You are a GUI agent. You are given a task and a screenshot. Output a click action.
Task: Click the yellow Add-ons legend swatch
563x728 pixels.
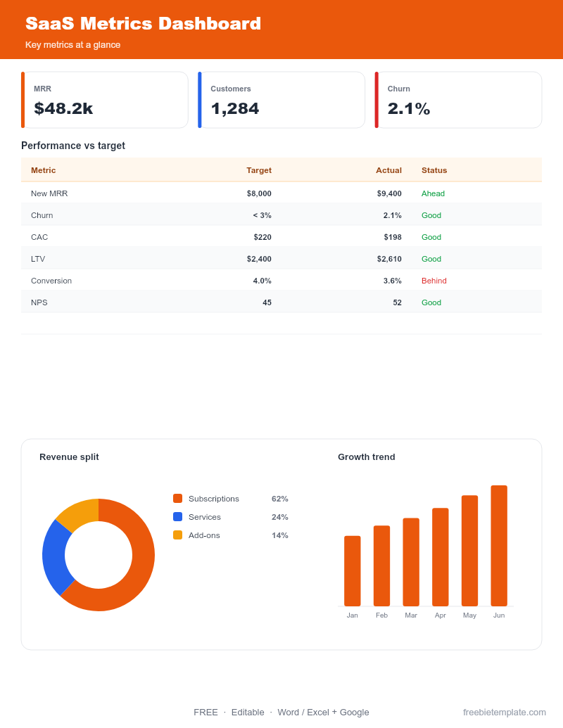click(177, 535)
